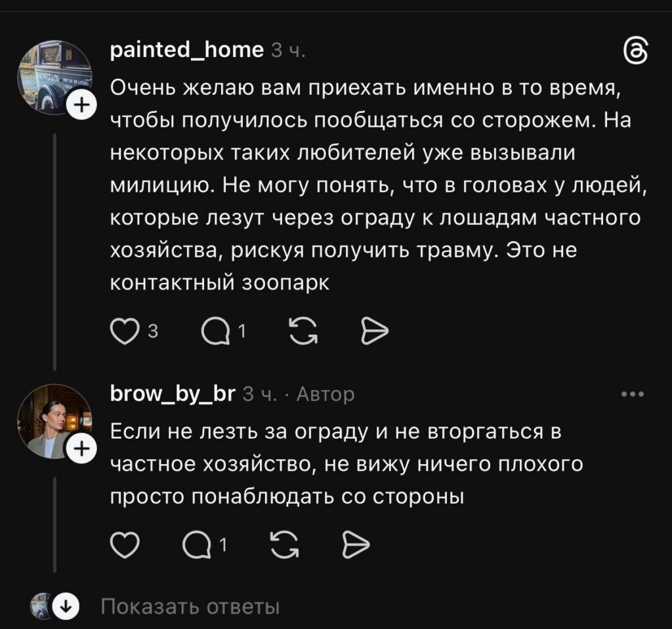
Task: Click the like count on painted_home's comment
Action: point(153,332)
